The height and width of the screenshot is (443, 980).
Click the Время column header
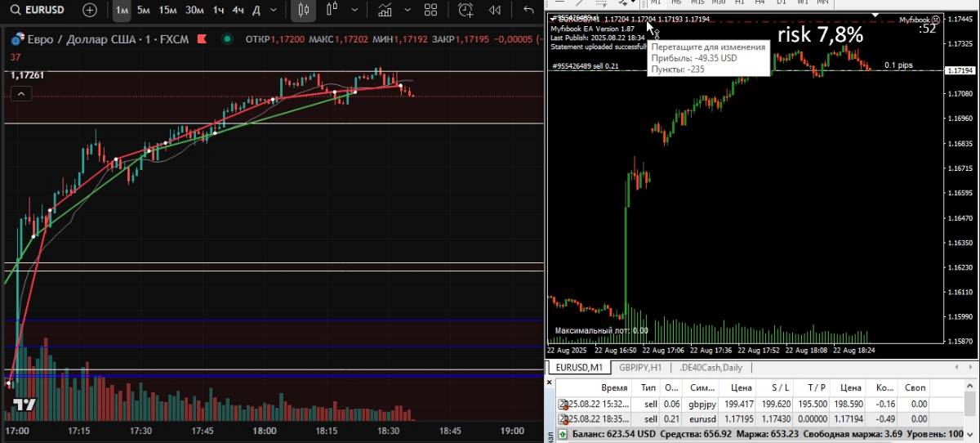[614, 387]
